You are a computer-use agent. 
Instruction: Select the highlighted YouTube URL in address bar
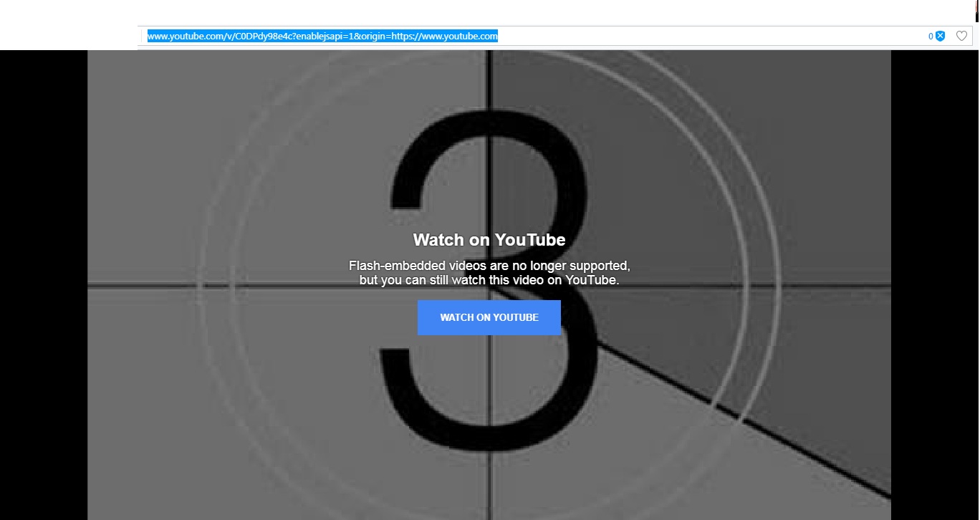tap(322, 36)
